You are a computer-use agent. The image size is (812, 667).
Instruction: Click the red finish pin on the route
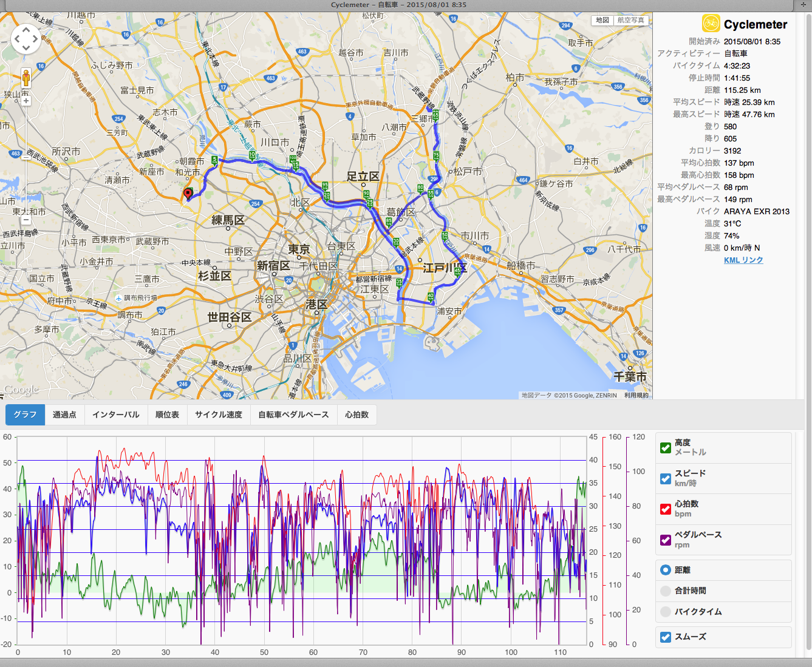click(x=188, y=194)
